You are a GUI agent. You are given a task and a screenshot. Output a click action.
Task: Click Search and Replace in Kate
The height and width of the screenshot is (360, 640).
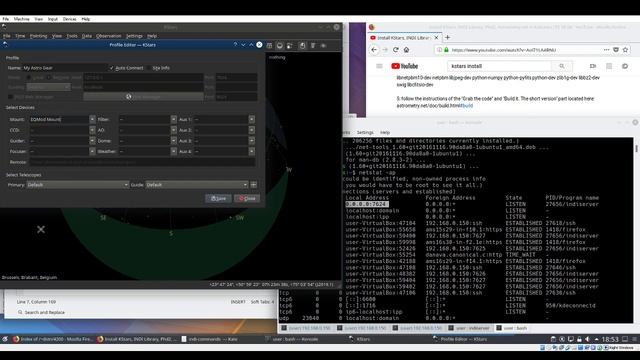click(44, 312)
